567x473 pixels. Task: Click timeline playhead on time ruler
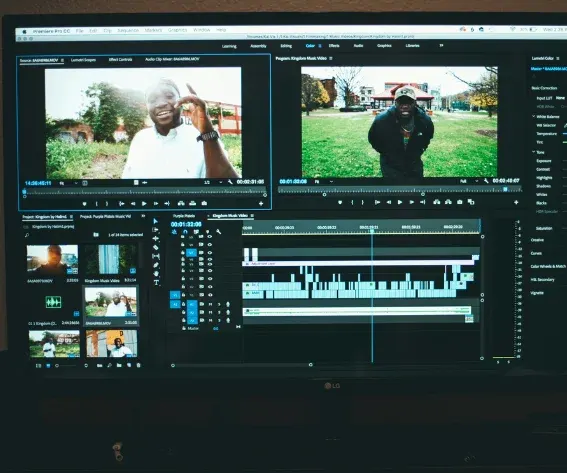tap(372, 230)
